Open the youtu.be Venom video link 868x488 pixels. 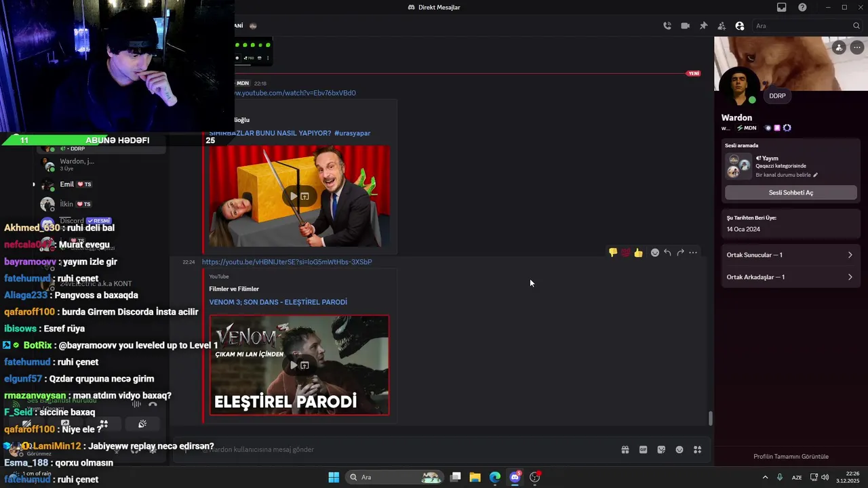pyautogui.click(x=287, y=262)
